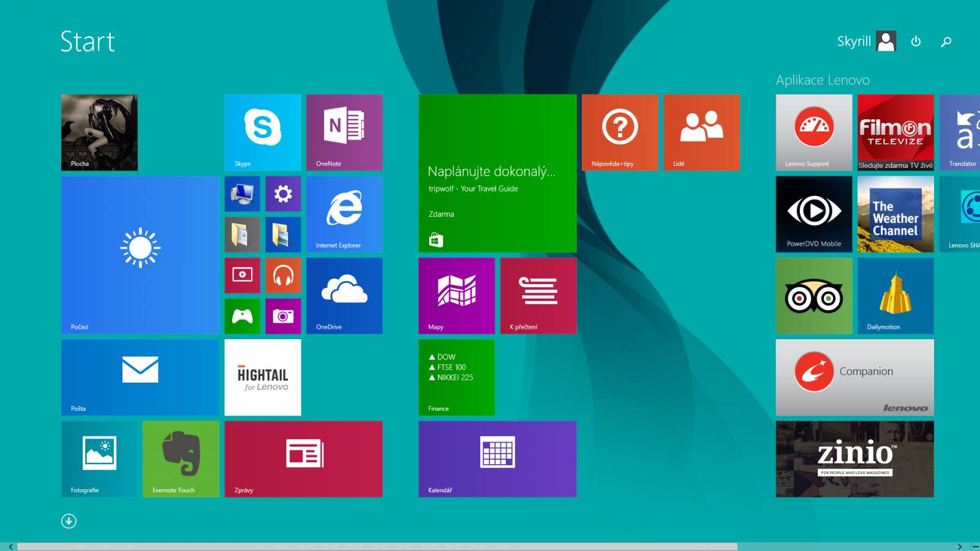Click the horizontal scrollbar thumb
Image resolution: width=980 pixels, height=551 pixels.
(377, 547)
